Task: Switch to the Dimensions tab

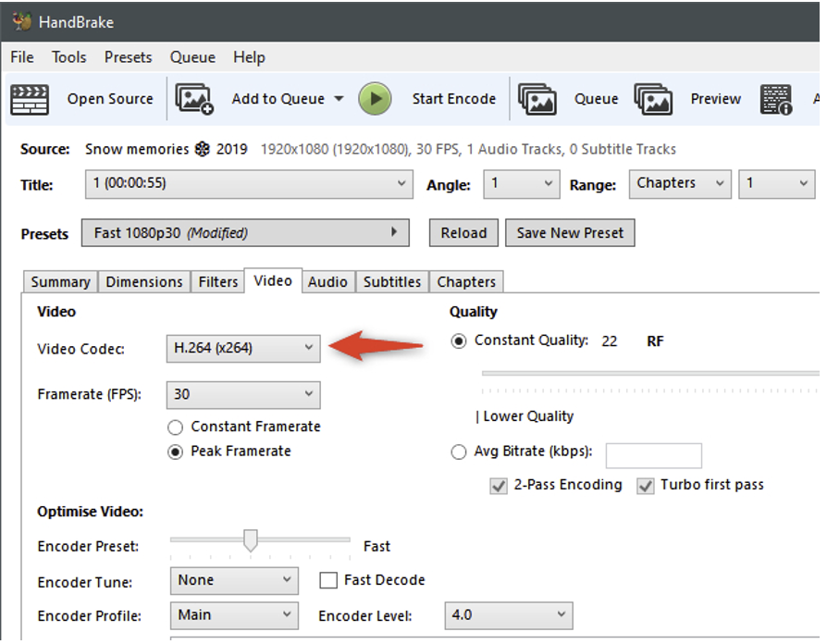Action: click(x=144, y=281)
